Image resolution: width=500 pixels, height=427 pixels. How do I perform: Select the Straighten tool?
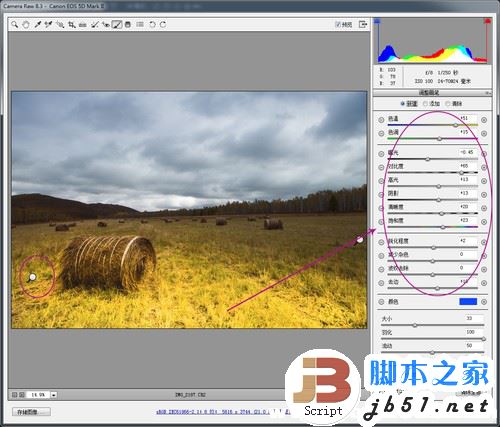[x=83, y=25]
